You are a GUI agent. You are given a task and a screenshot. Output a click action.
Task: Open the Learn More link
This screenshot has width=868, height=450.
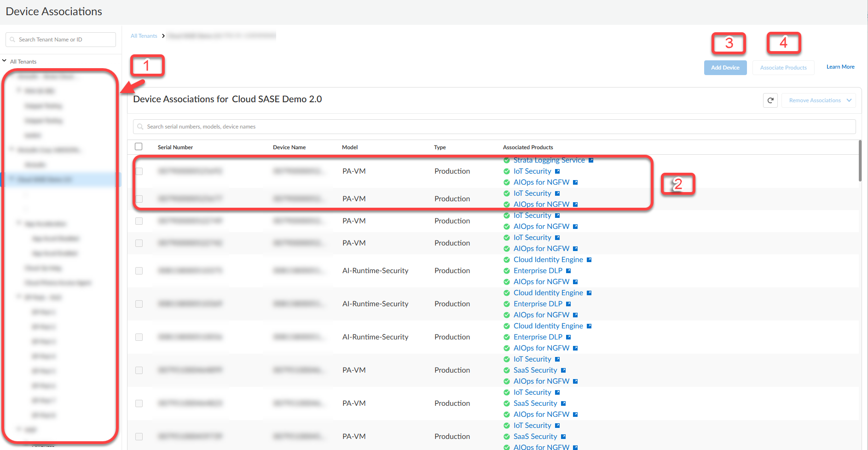pos(840,67)
